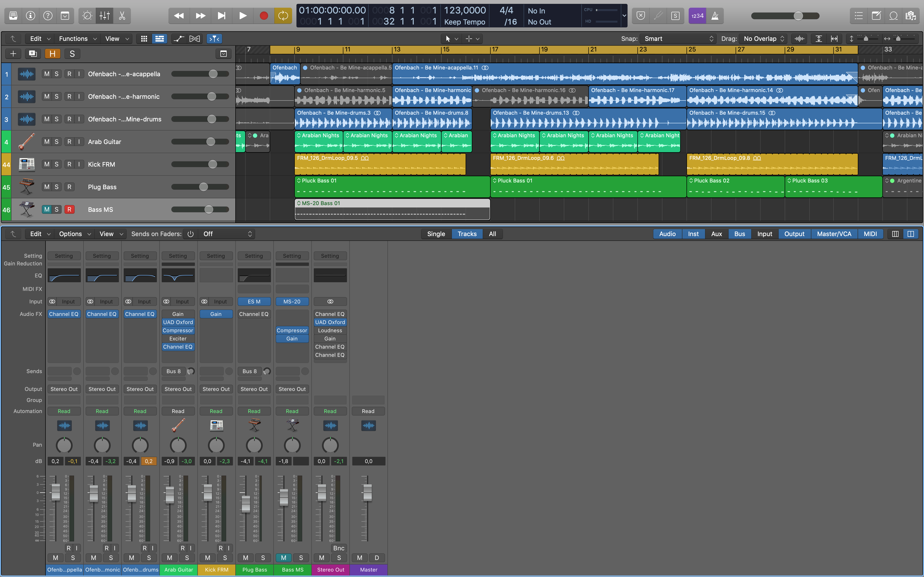The width and height of the screenshot is (924, 577).
Task: Solo the Arab Guitar track
Action: coord(57,142)
